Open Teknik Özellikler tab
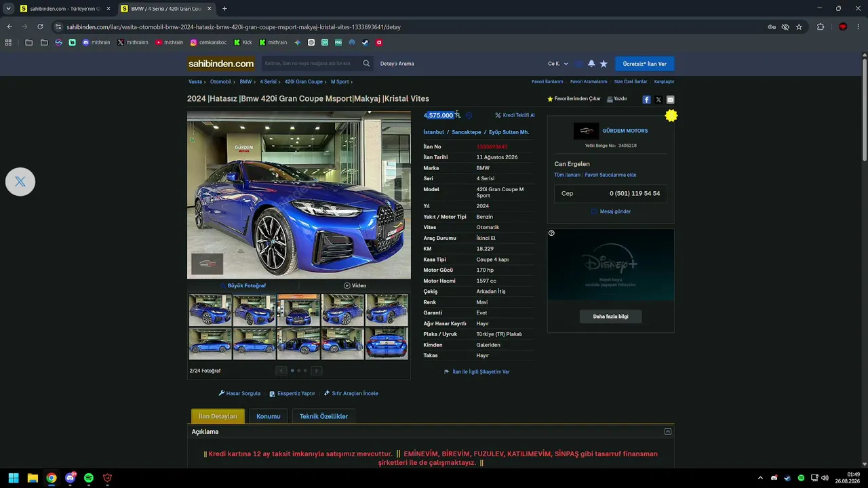The height and width of the screenshot is (488, 868). coord(323,416)
